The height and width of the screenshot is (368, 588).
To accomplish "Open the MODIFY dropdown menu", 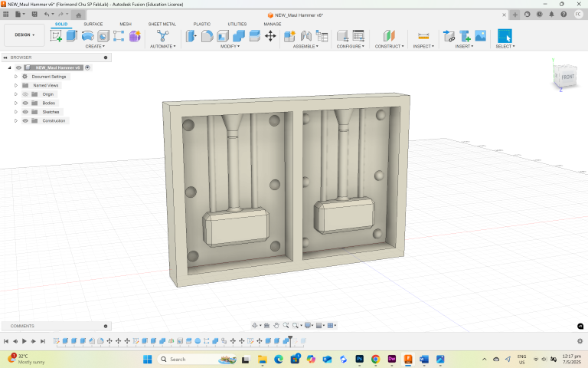I will coord(230,47).
